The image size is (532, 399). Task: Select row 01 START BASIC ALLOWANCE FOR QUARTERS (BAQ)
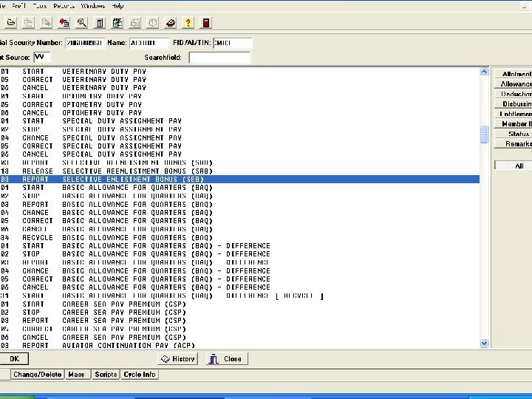[239, 187]
